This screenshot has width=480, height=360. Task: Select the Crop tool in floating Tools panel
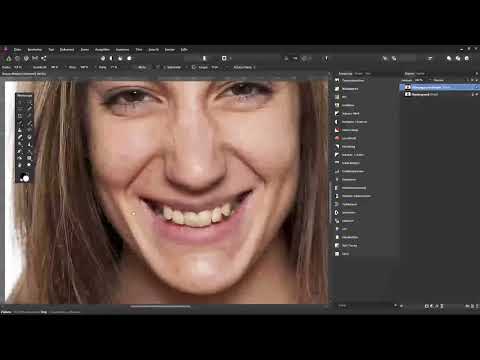pos(20,116)
